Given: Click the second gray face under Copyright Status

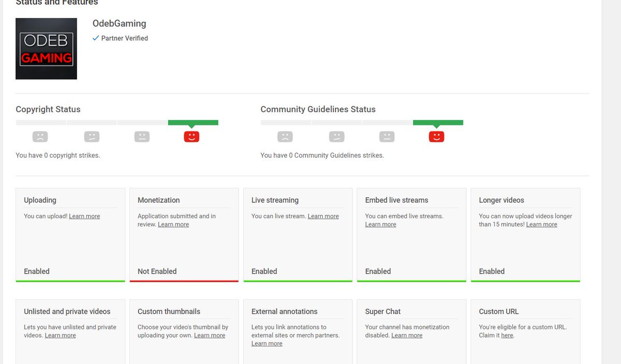Looking at the screenshot, I should [x=92, y=136].
